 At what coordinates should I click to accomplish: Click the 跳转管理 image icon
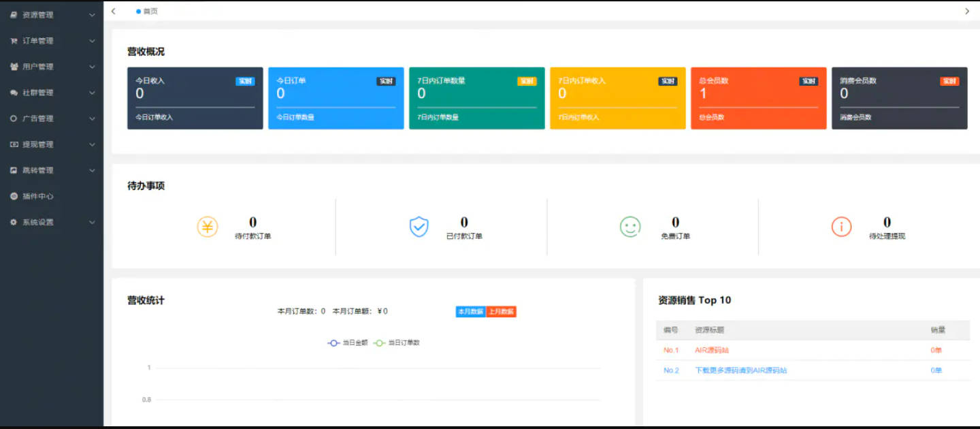click(x=14, y=170)
